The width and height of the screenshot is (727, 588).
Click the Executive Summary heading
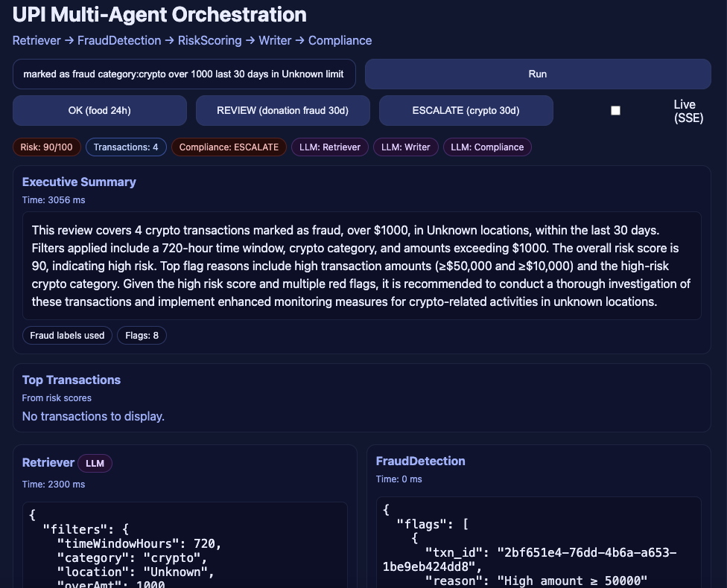(79, 182)
